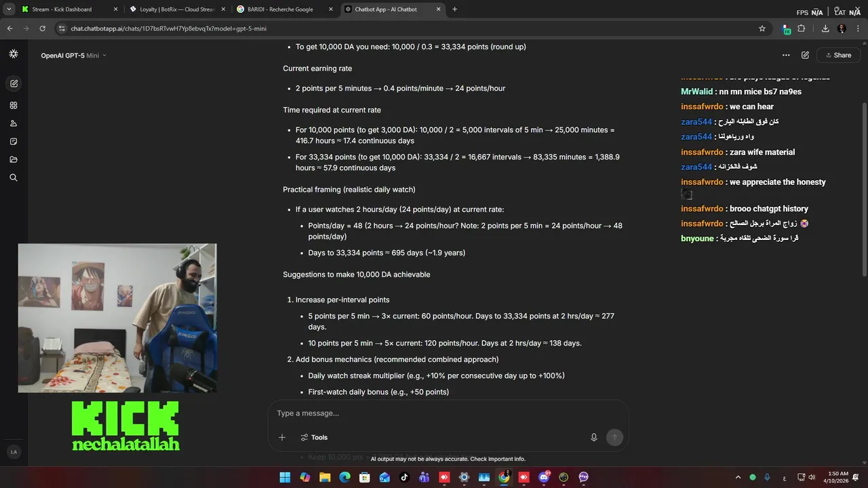Close the BARIDI Recherche Google tab
The height and width of the screenshot is (488, 868).
[x=330, y=9]
